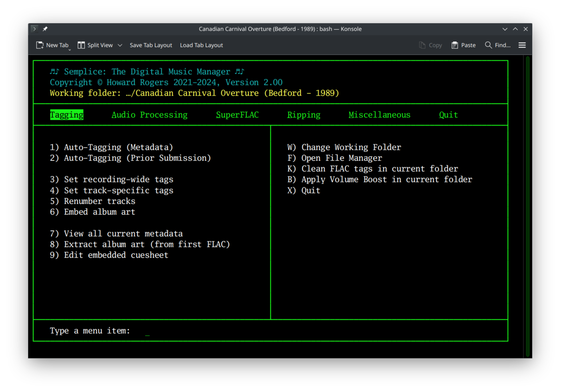Open the Find search icon
Screen dimensions: 561x392
(x=488, y=45)
